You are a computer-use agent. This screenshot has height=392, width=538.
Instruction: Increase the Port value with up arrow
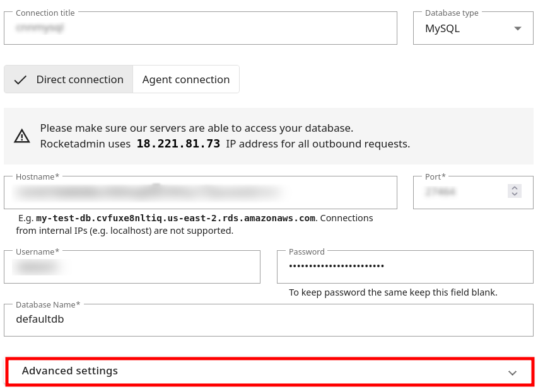515,188
